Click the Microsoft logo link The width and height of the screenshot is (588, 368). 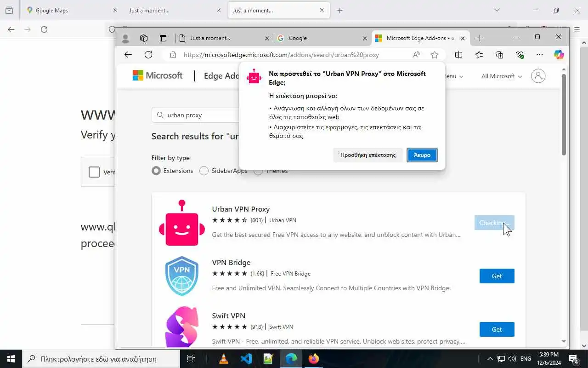point(158,75)
